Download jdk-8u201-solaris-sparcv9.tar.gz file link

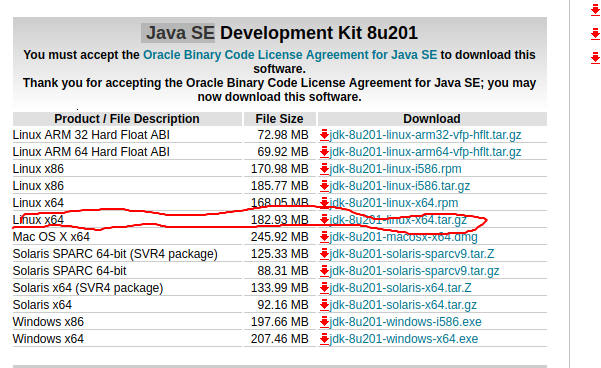coord(414,271)
